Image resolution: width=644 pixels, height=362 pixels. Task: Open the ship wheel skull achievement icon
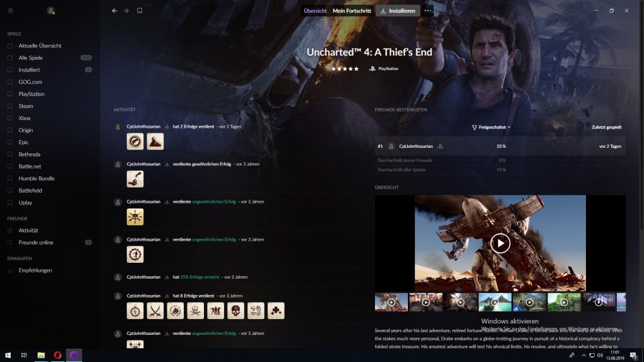(x=135, y=217)
